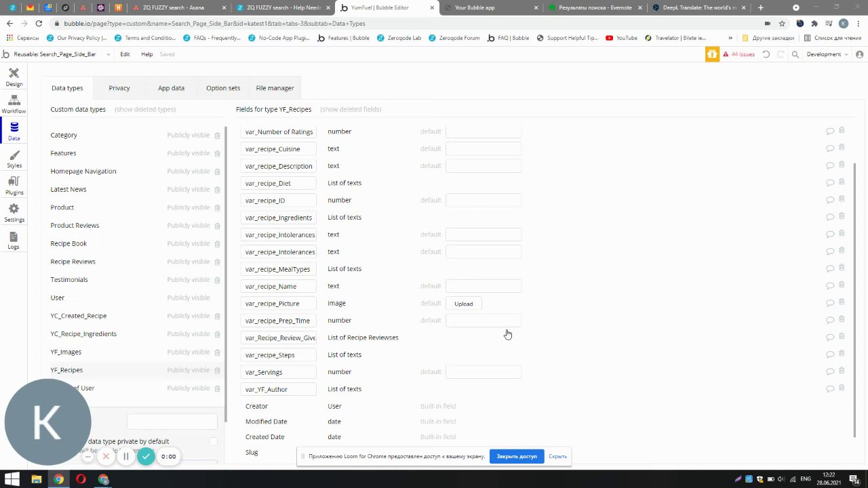Expand the Reusable Search_Page_Side_Bar dropdown

108,54
